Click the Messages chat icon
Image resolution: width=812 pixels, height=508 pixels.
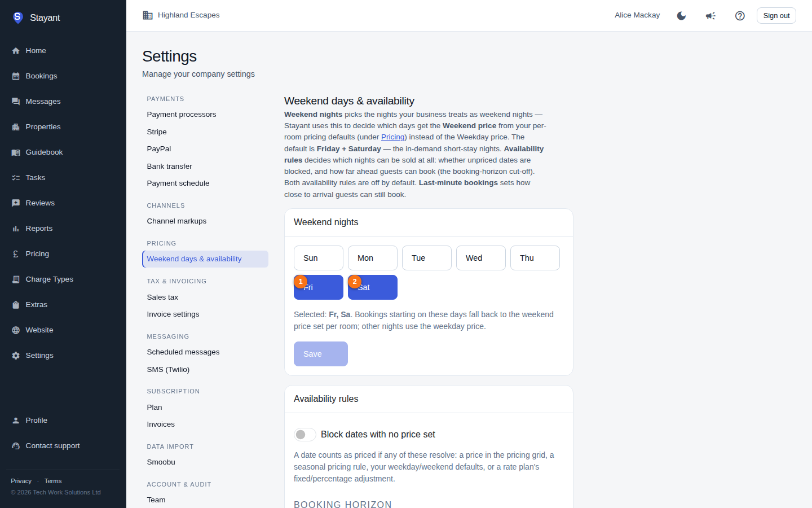pos(16,102)
